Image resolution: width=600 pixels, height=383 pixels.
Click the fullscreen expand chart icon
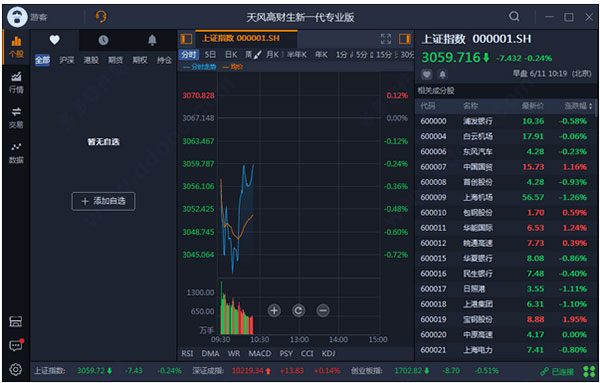386,39
